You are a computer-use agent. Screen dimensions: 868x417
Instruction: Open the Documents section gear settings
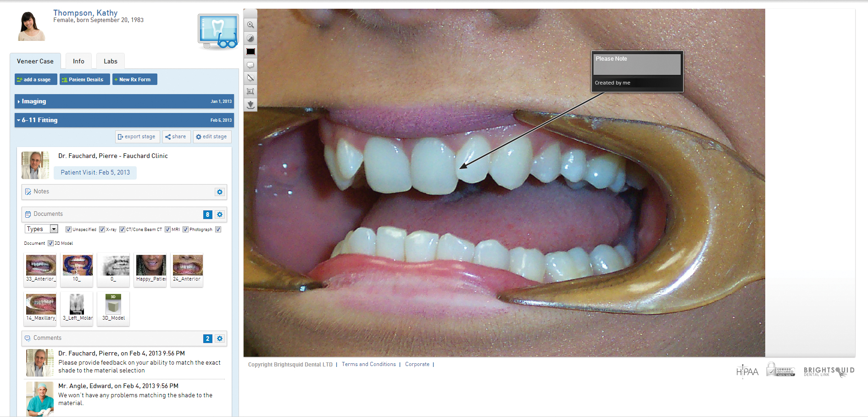220,214
